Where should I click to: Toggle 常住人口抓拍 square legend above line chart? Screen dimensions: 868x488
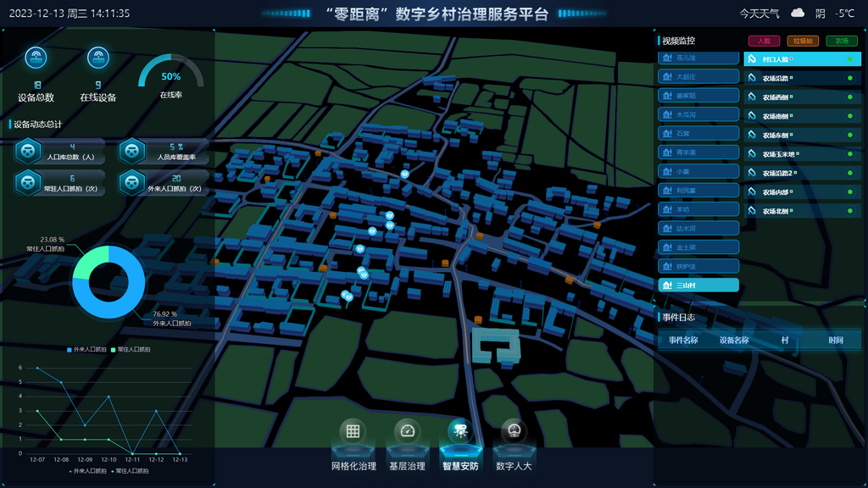pyautogui.click(x=131, y=350)
